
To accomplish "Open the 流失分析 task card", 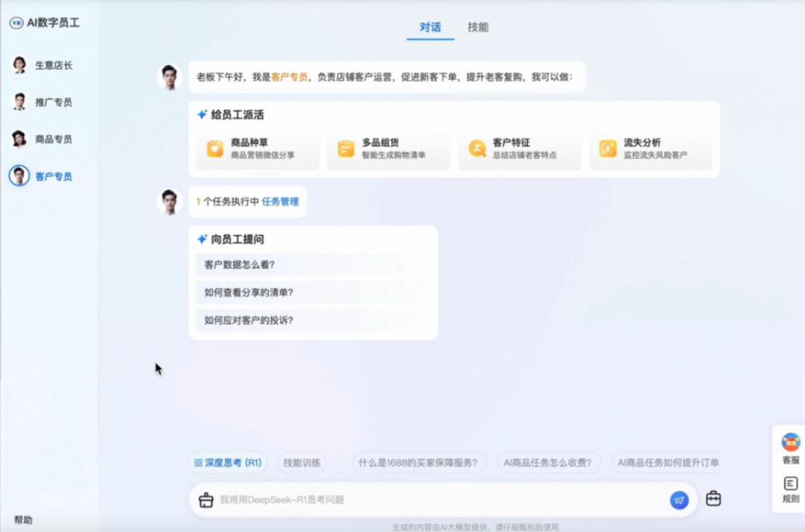I will (650, 148).
